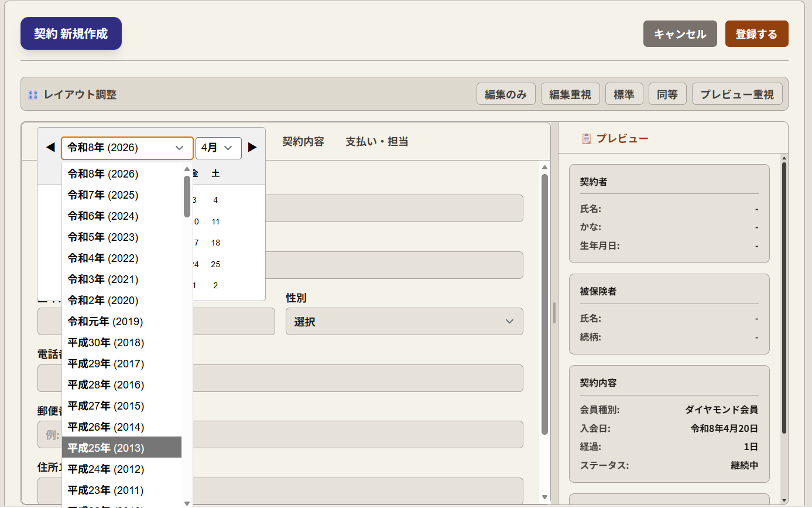This screenshot has width=812, height=508.
Task: Open the 支払い・担当 tab
Action: (376, 142)
